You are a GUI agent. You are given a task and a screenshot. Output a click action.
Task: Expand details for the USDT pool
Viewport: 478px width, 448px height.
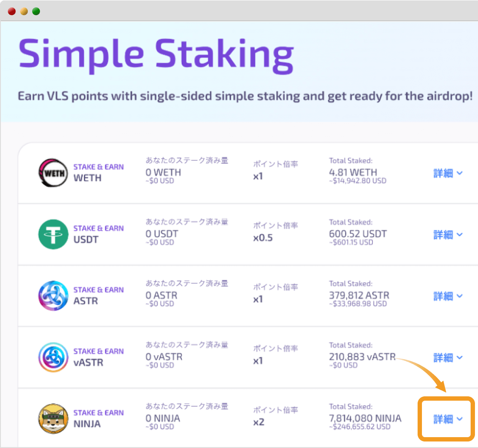(x=448, y=235)
